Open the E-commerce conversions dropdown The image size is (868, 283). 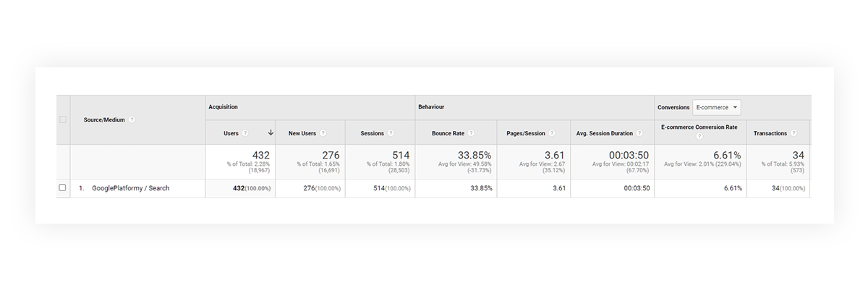pos(716,107)
